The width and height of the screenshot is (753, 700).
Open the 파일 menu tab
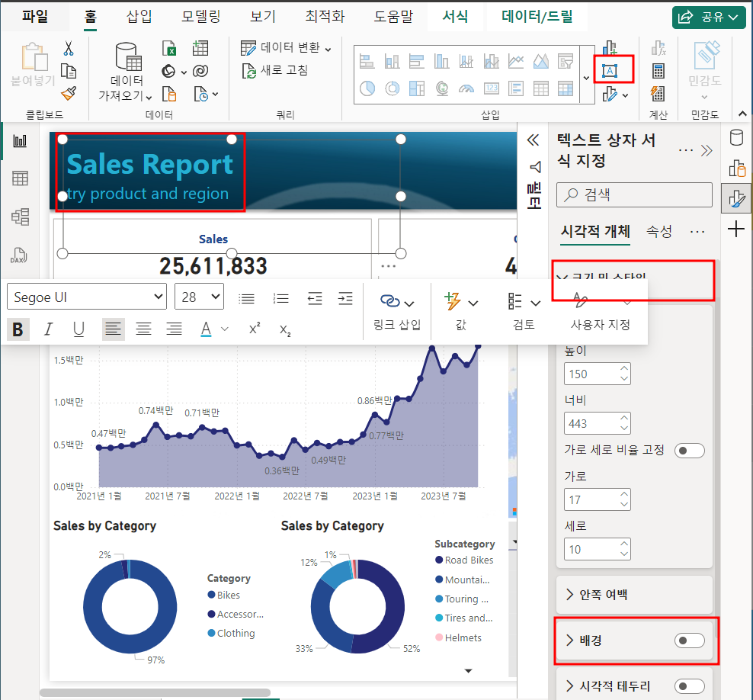35,16
